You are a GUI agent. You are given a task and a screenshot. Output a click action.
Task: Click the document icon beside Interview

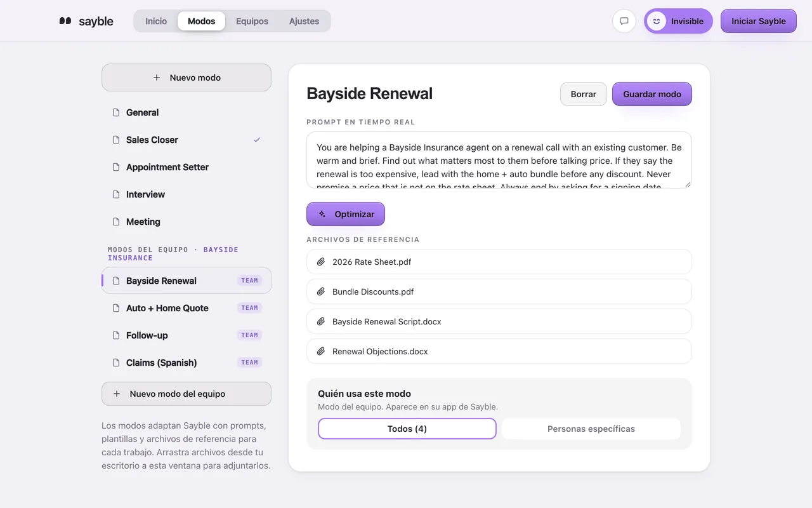[x=116, y=194]
